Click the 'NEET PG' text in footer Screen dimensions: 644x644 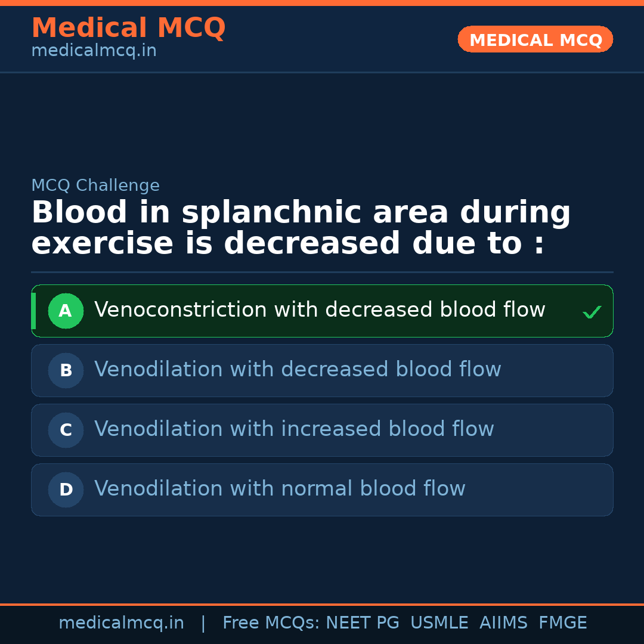(x=363, y=623)
